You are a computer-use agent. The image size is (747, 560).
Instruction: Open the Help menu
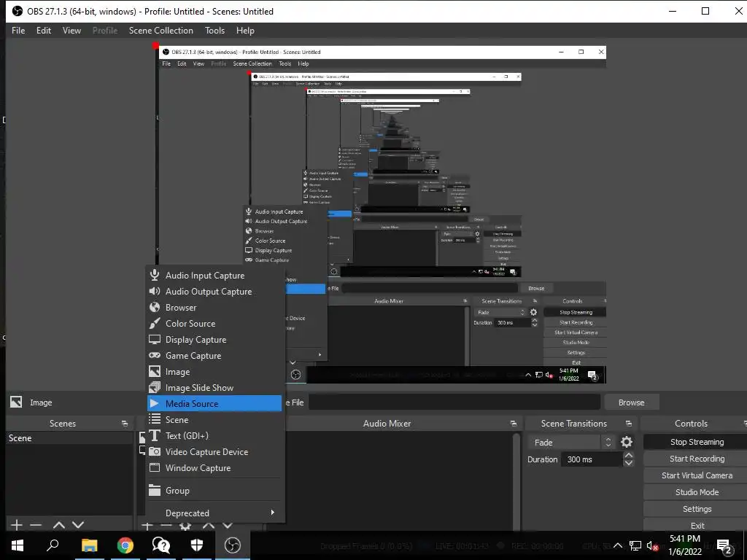click(x=245, y=31)
